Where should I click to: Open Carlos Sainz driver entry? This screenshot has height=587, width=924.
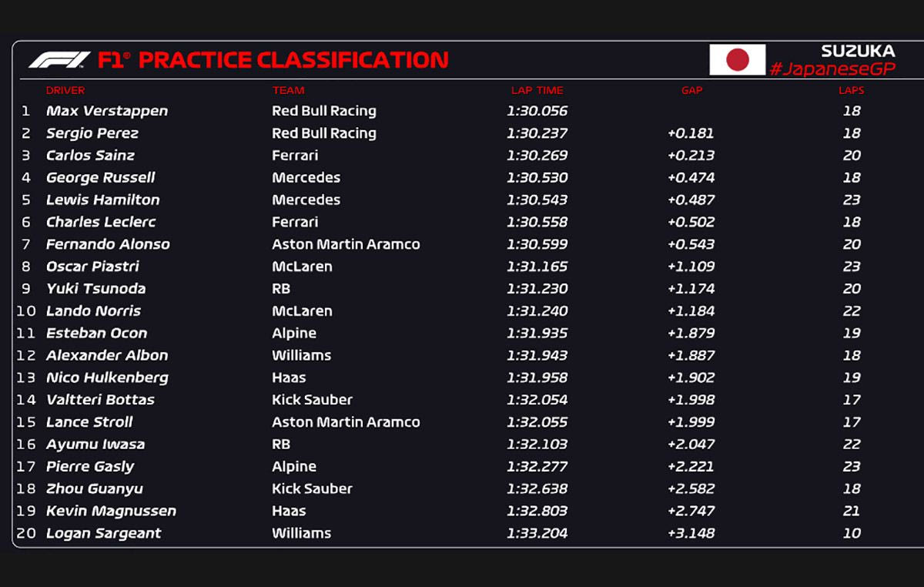(90, 156)
